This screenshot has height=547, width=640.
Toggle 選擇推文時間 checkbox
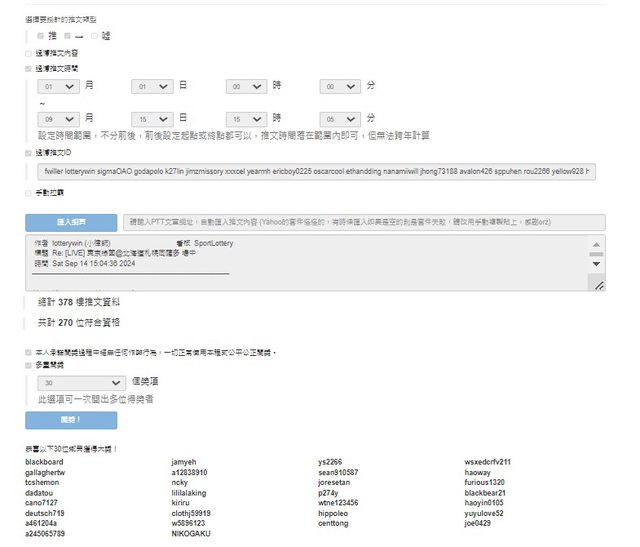[28, 69]
